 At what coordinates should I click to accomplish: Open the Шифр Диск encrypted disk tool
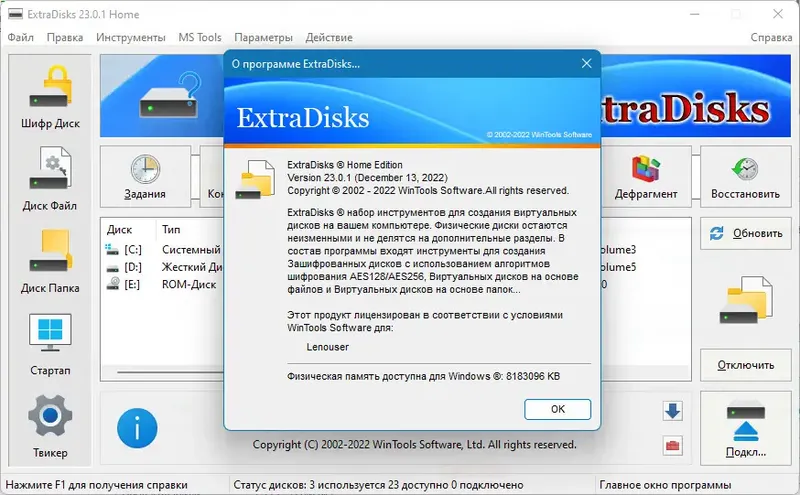click(50, 96)
